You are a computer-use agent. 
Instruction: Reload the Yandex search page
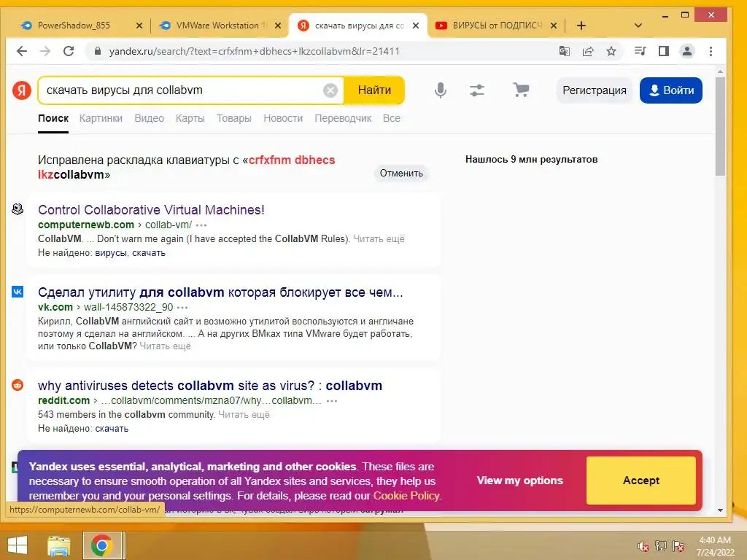(x=69, y=51)
